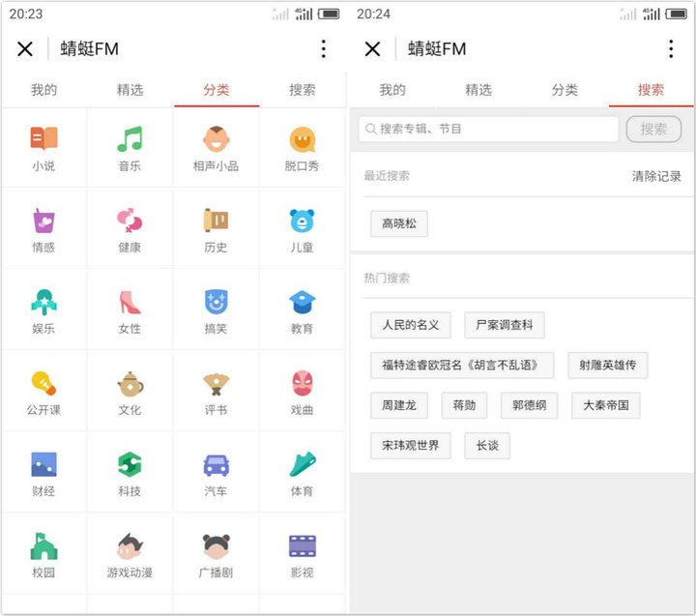Open the 音乐 music category icon

click(130, 138)
